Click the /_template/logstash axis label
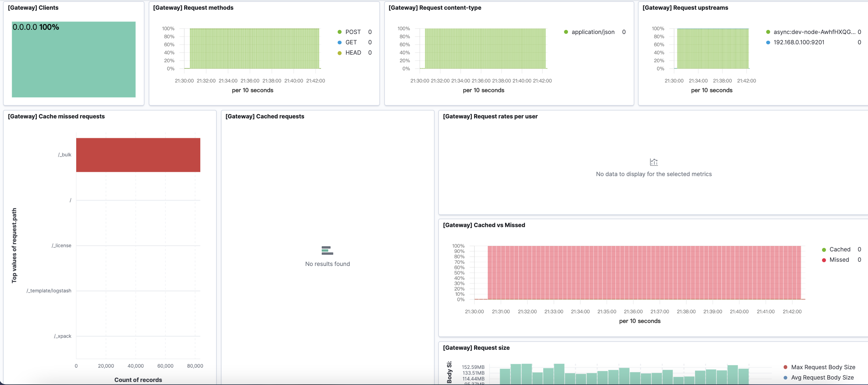The image size is (868, 385). (x=49, y=291)
